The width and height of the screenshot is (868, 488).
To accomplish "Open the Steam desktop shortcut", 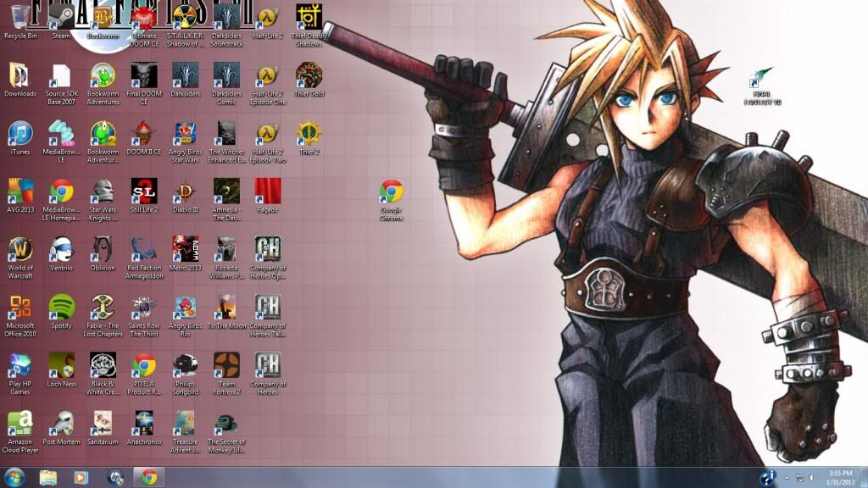I will tap(61, 18).
